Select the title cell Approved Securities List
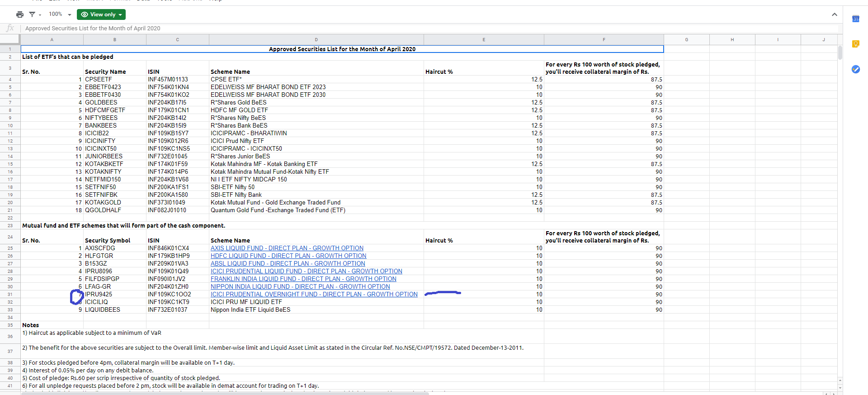Screen dimensions: 868x395 click(342, 49)
